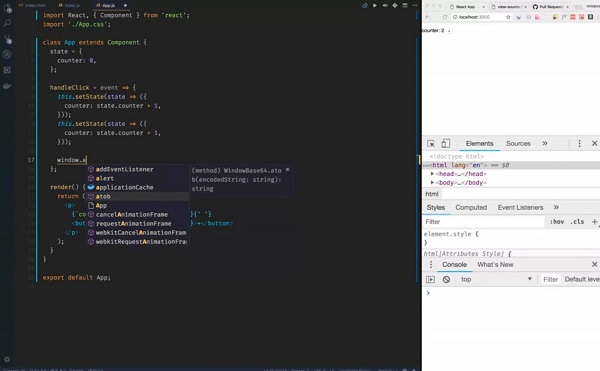This screenshot has height=371, width=600.
Task: Reload the localhost page in browser
Action: coord(445,17)
